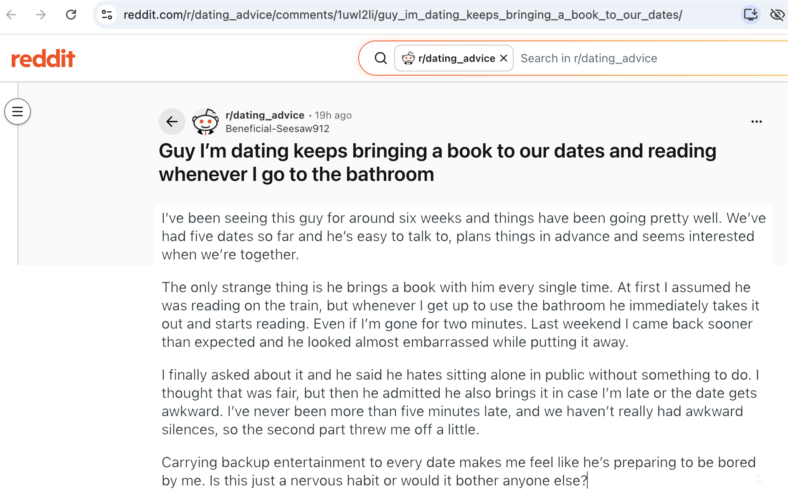Click the Search in r/dating_advice field
The width and height of the screenshot is (788, 503).
point(648,58)
